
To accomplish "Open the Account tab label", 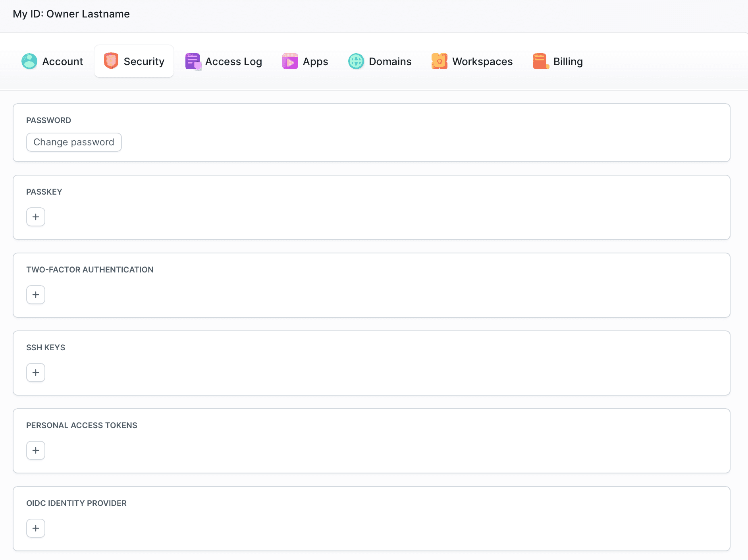I will [x=63, y=62].
